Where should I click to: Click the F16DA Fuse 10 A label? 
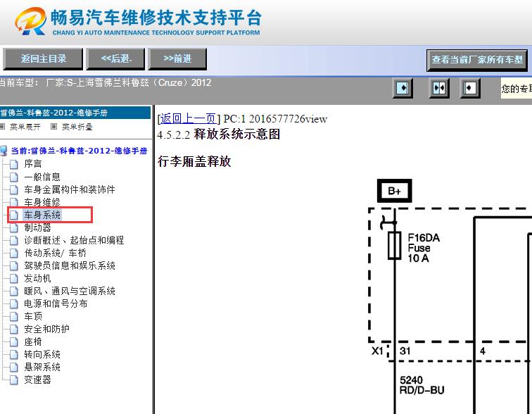click(424, 248)
